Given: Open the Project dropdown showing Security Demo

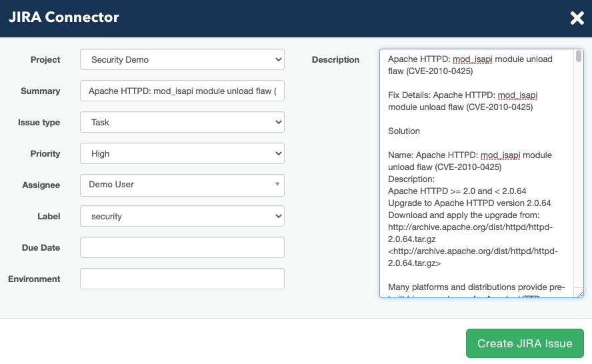Looking at the screenshot, I should tap(182, 59).
